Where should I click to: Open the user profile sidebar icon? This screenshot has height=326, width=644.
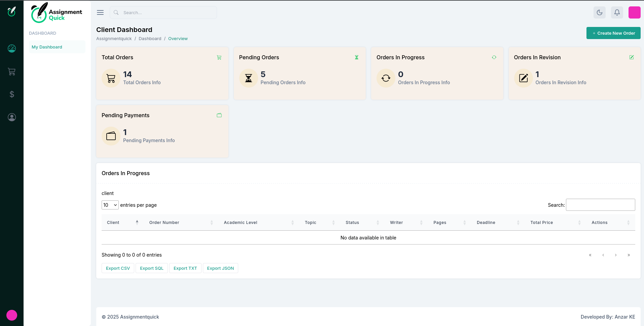pyautogui.click(x=12, y=117)
